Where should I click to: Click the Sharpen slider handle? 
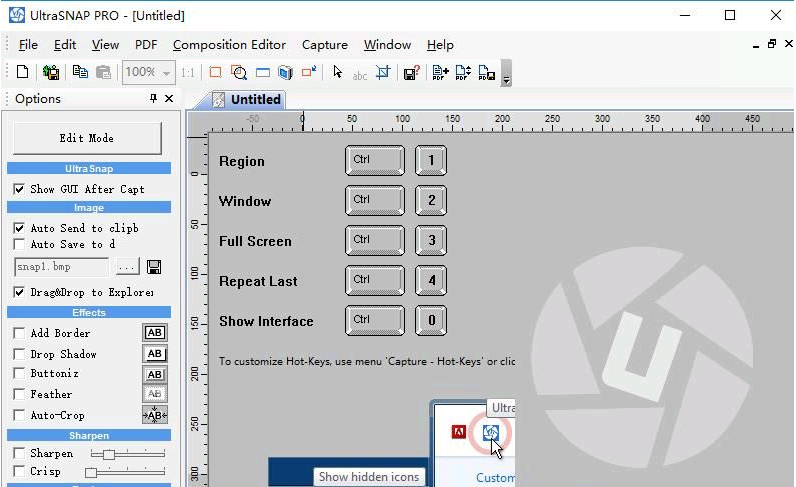[109, 454]
